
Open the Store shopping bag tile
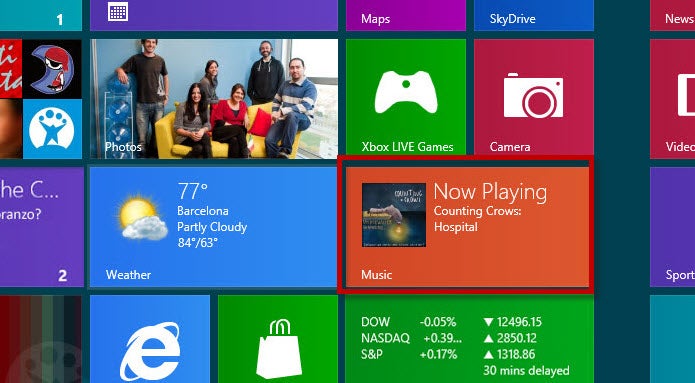click(278, 339)
